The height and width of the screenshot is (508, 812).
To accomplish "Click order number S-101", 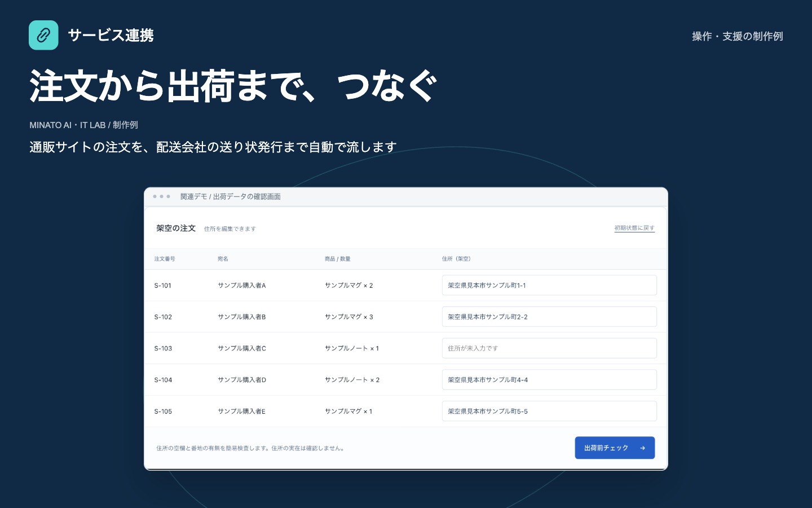I will coord(163,286).
